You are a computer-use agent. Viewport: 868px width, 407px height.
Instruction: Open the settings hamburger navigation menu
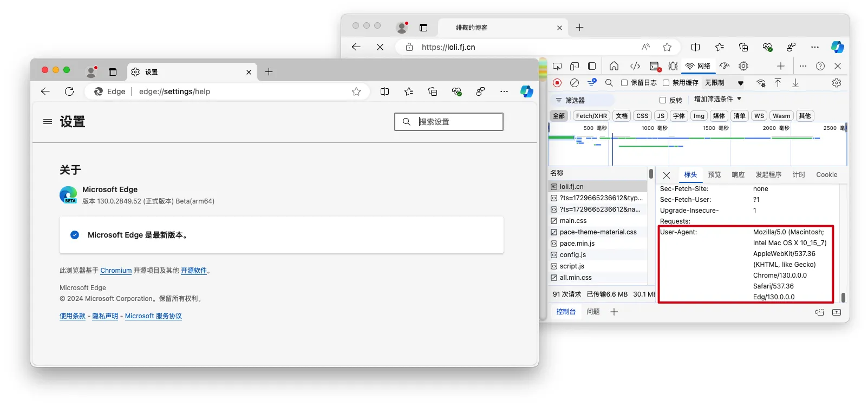[x=48, y=122]
